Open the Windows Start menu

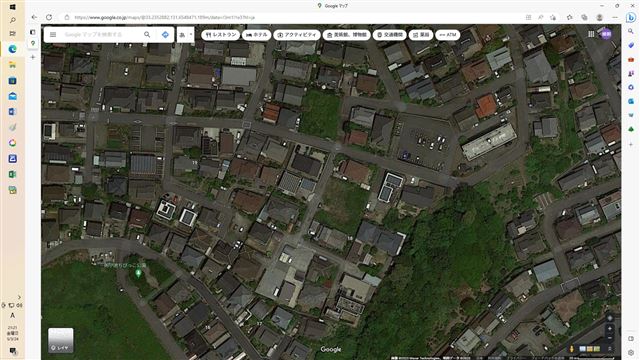pos(12,7)
